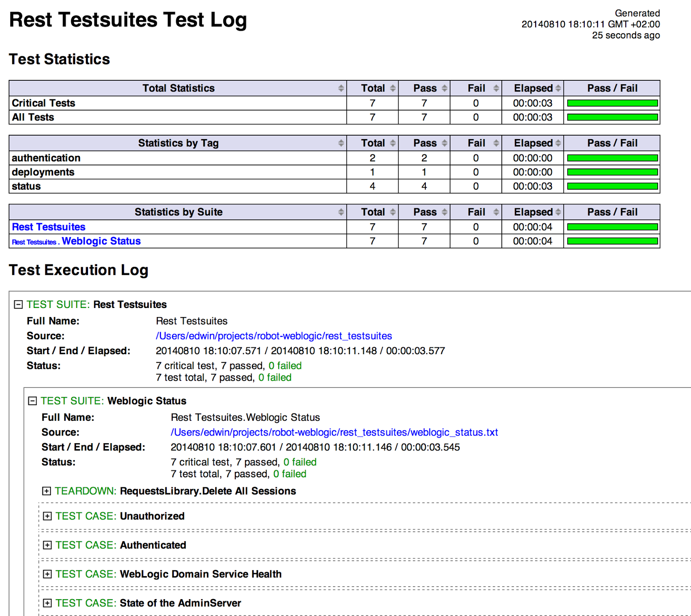Sort Total Statistics table by Pass column
This screenshot has width=691, height=616.
tap(425, 88)
